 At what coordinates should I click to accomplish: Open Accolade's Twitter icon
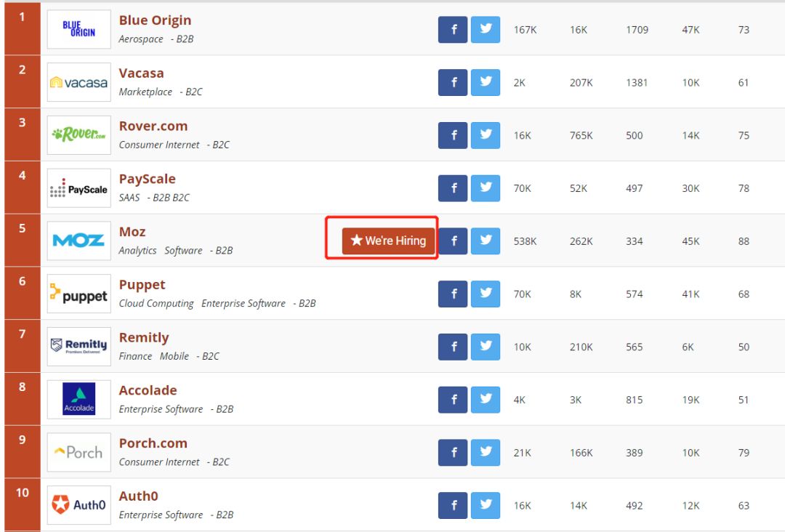pyautogui.click(x=485, y=400)
